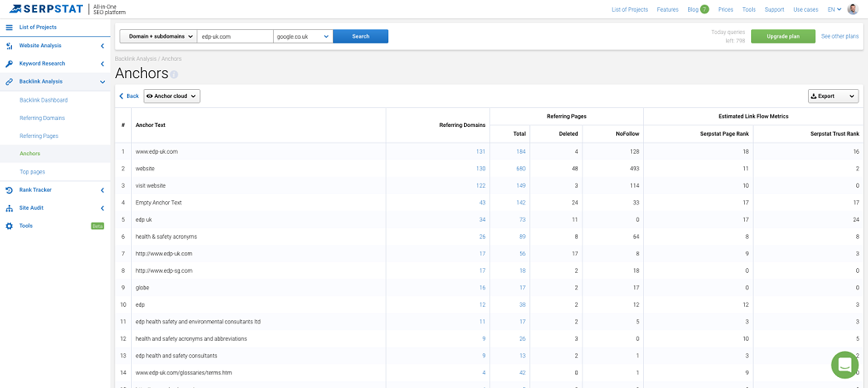Select anchor text 'health and safety acronyms and abbreviations'
868x388 pixels.
click(191, 338)
